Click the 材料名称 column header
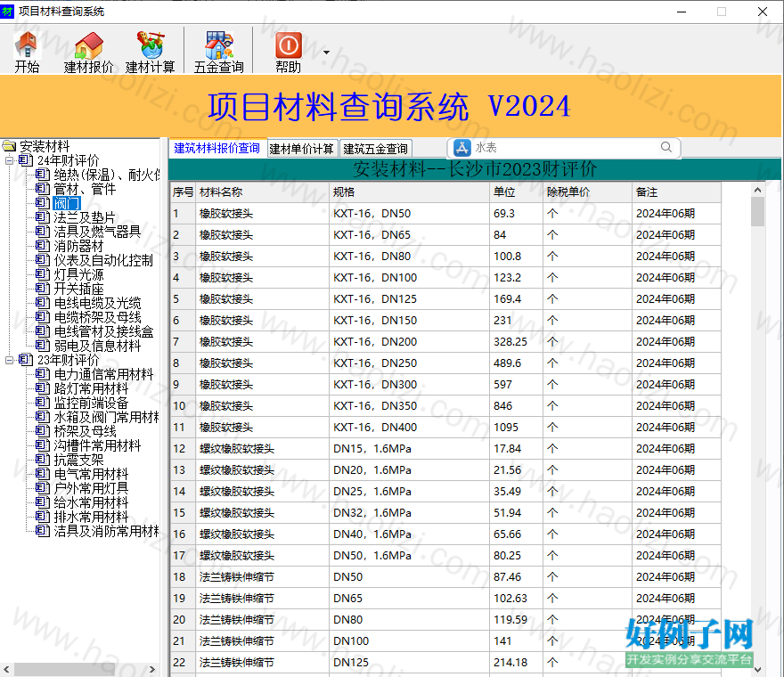The height and width of the screenshot is (677, 784). (x=263, y=192)
